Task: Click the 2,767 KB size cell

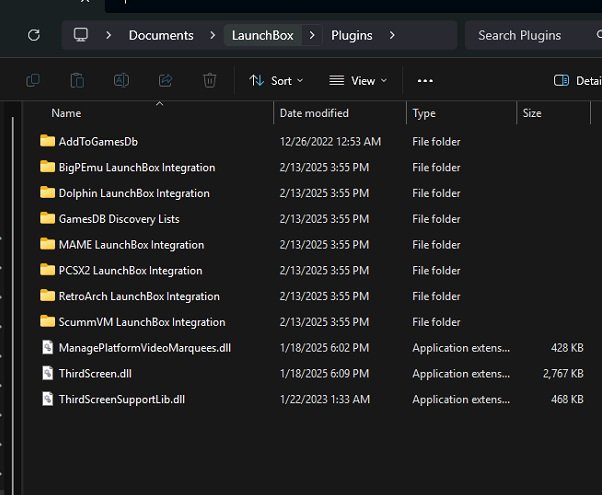Action: pyautogui.click(x=563, y=374)
